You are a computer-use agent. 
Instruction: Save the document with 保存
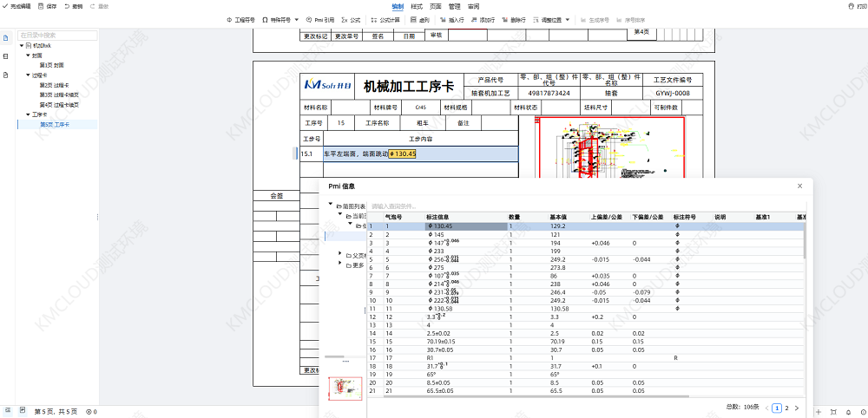tap(46, 7)
